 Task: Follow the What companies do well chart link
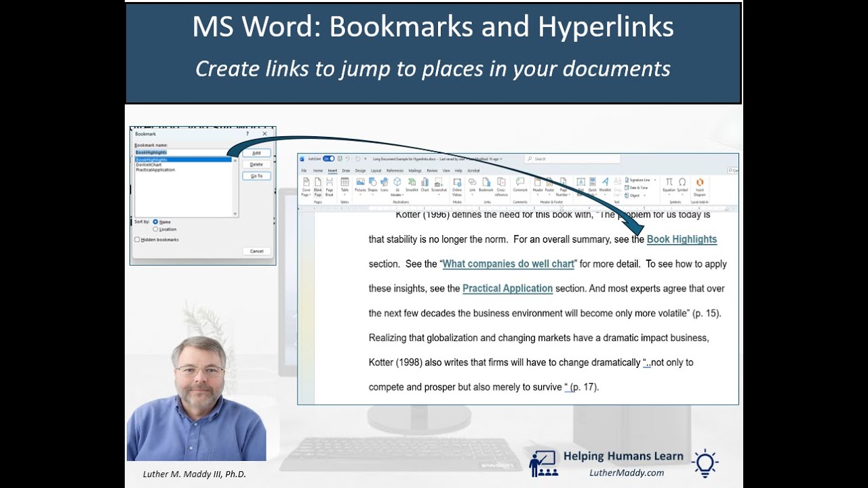(x=509, y=264)
